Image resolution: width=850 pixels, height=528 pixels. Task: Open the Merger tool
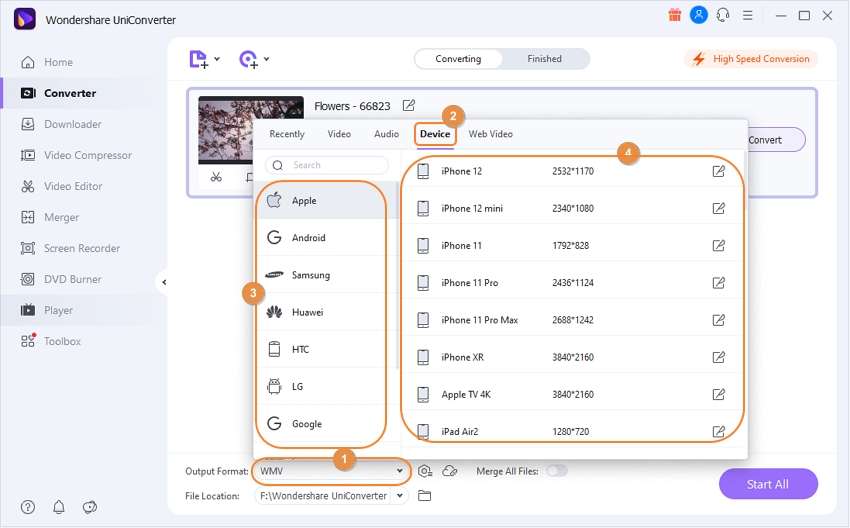(x=49, y=217)
